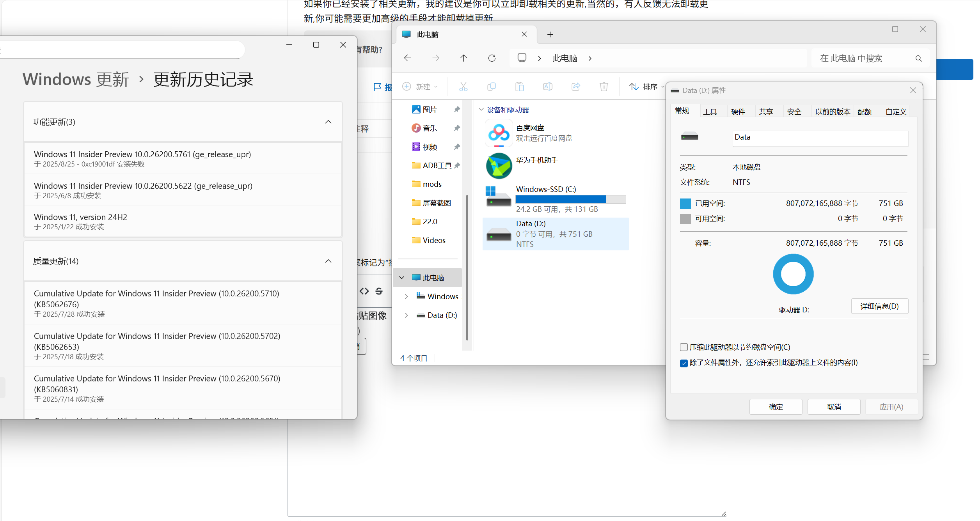Open the mods folder
Viewport: 980px width, 521px height.
click(427, 184)
